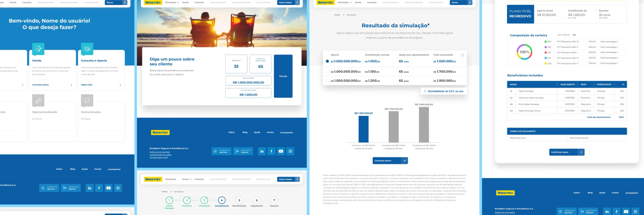Click the Idade atual field showing 35
The image size is (644, 215).
(236, 64)
